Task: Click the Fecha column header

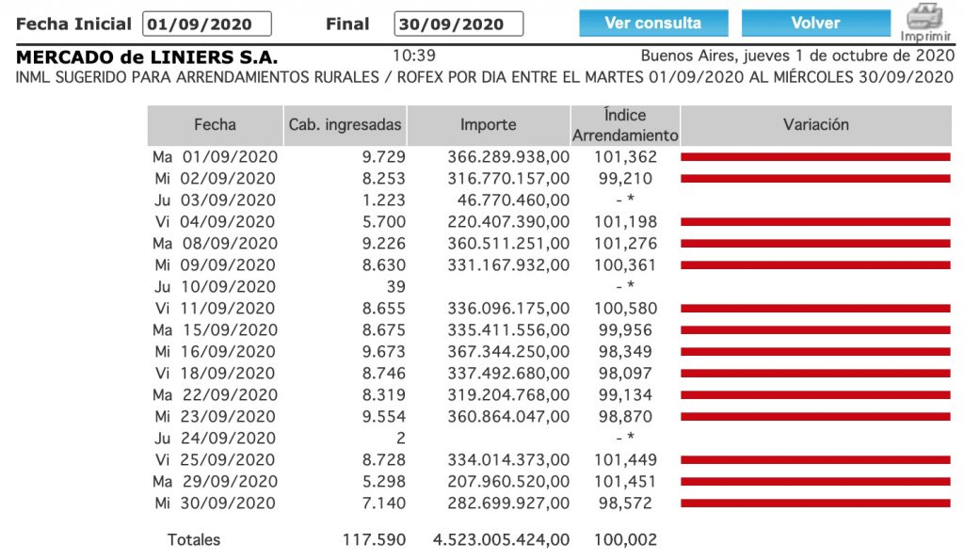Action: click(x=215, y=124)
